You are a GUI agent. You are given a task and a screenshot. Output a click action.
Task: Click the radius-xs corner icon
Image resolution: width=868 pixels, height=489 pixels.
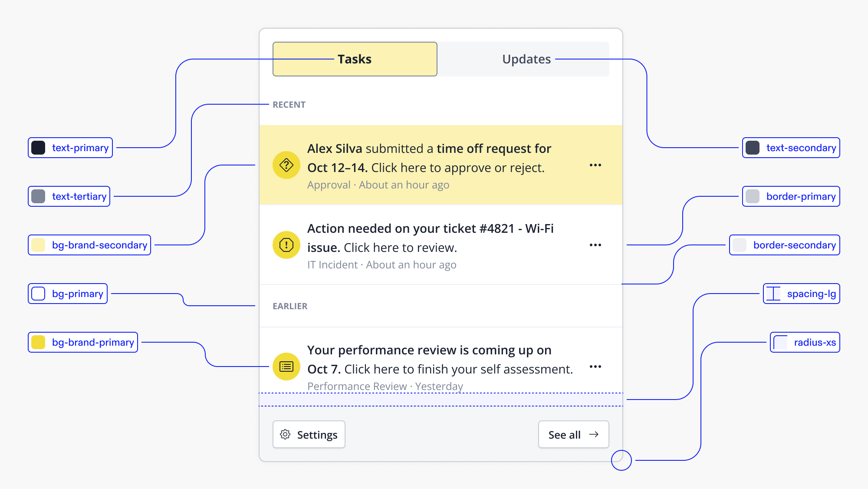click(780, 342)
